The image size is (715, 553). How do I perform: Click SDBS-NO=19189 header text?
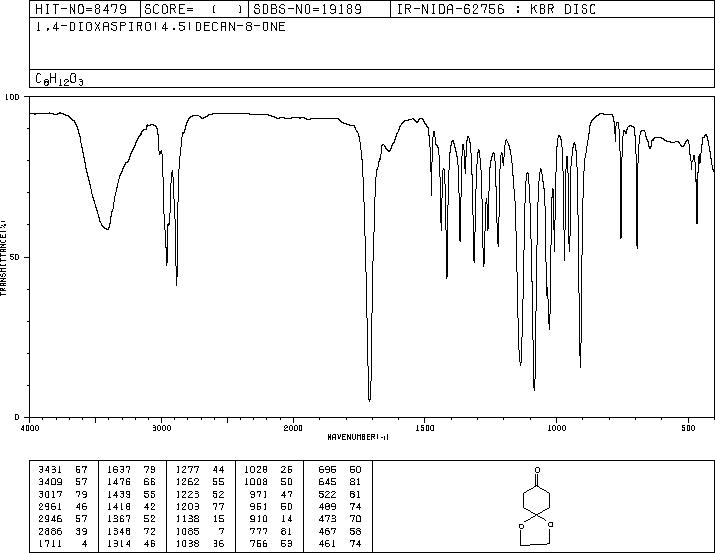(308, 9)
